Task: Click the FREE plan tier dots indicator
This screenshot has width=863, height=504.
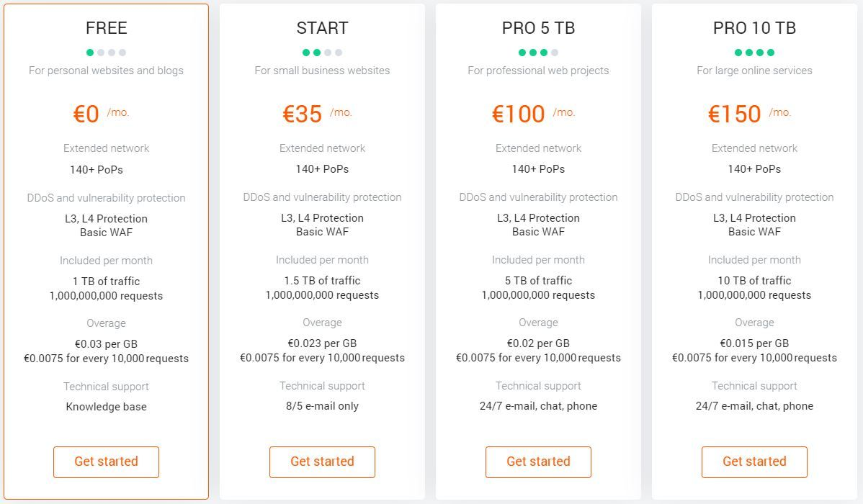Action: (x=106, y=53)
